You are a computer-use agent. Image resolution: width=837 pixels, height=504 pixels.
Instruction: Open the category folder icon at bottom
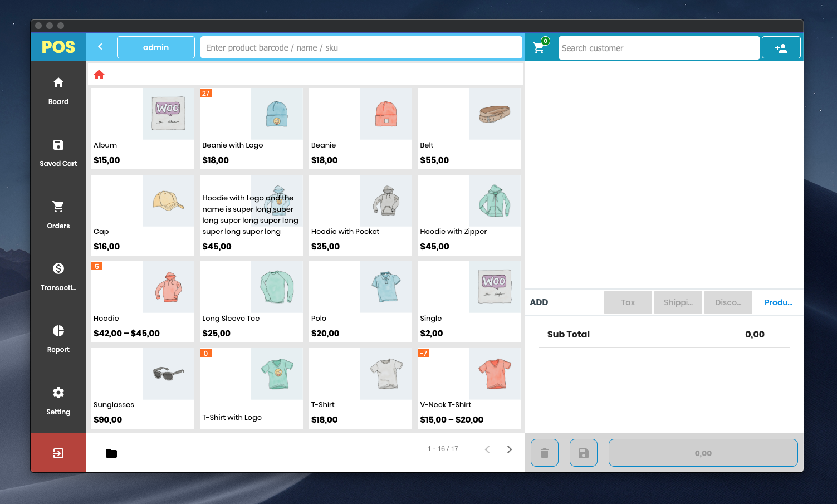click(x=111, y=453)
